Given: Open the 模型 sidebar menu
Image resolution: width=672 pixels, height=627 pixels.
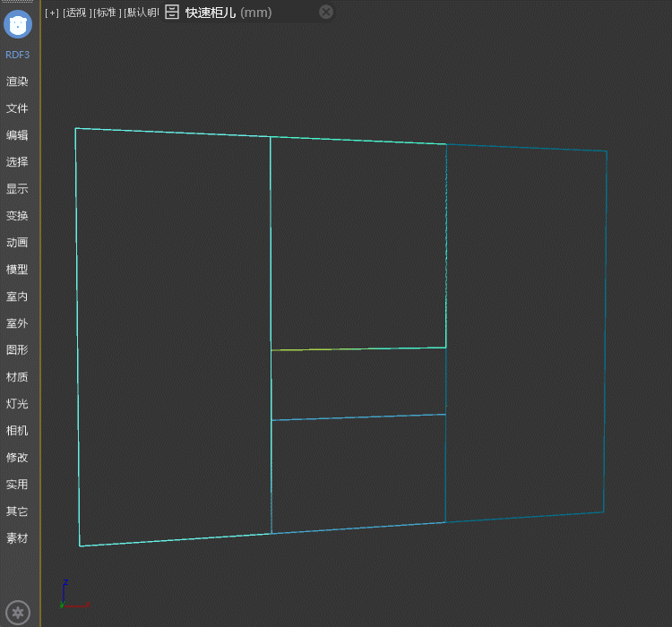Looking at the screenshot, I should point(18,270).
